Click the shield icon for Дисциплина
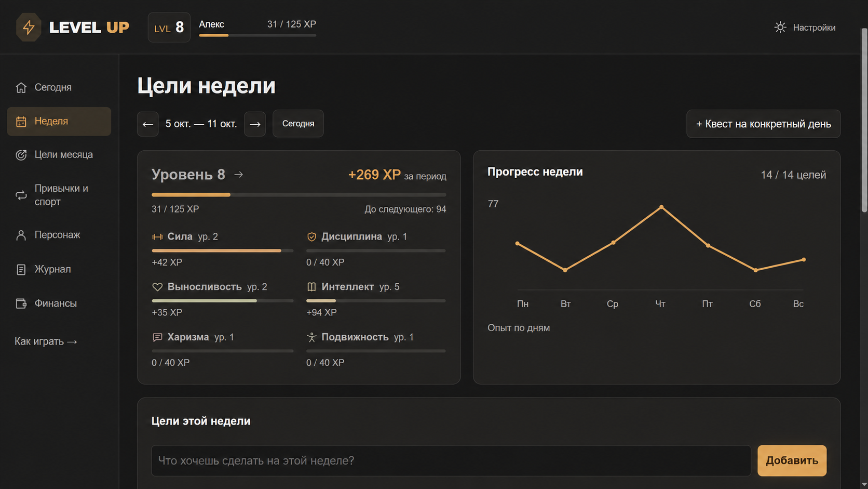This screenshot has width=868, height=489. (311, 237)
